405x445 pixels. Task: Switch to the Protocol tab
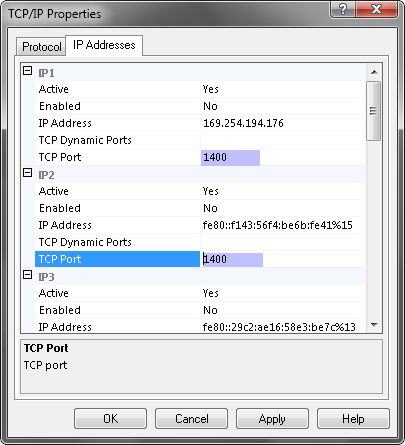[41, 47]
